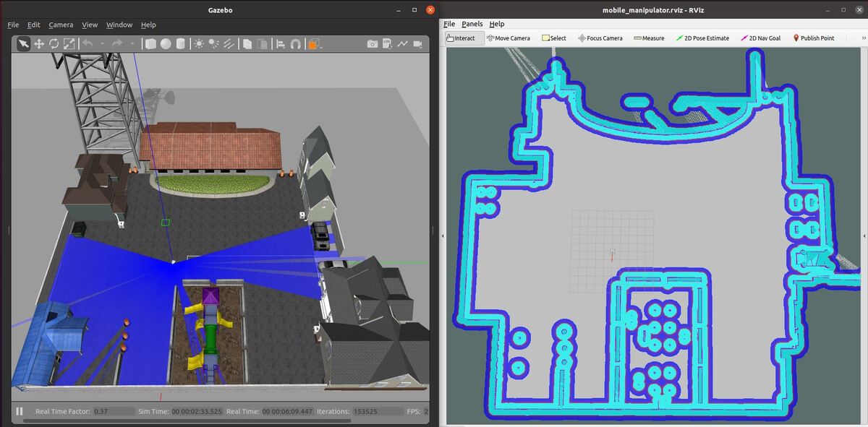Capture a screenshot with the camera icon
The image size is (868, 427).
click(x=371, y=43)
